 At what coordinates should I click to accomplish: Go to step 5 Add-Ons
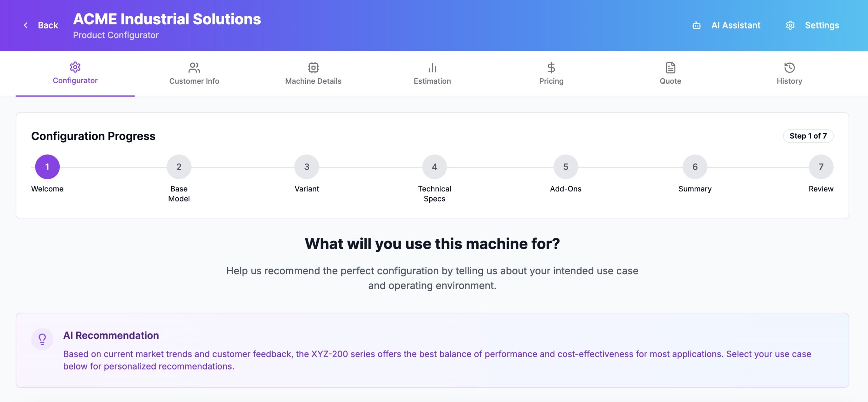[x=566, y=167]
